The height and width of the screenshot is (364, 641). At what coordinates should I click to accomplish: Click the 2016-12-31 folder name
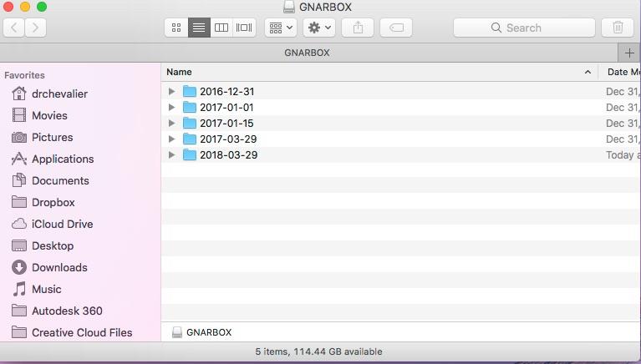click(x=226, y=92)
